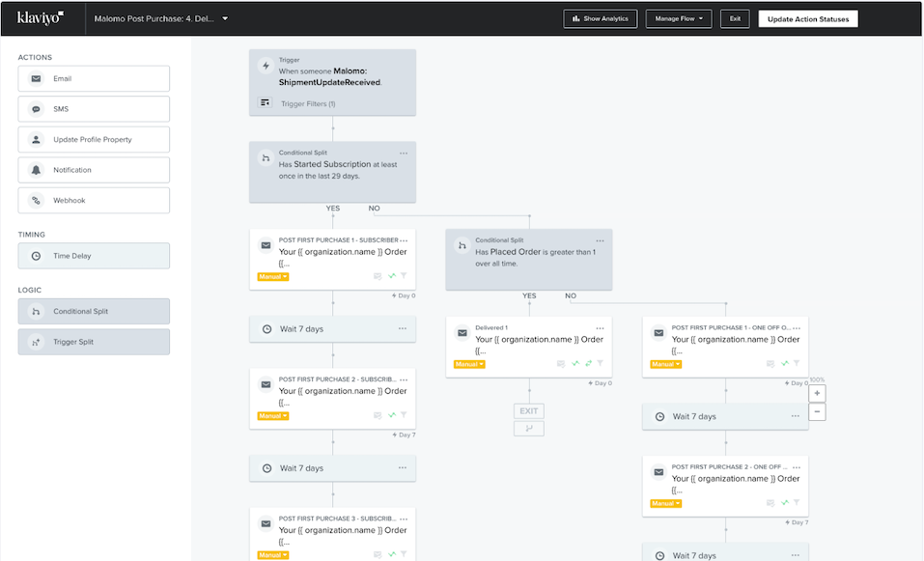Screen dimensions: 924x561
Task: Open options menu of Delivered 1 email
Action: point(600,328)
